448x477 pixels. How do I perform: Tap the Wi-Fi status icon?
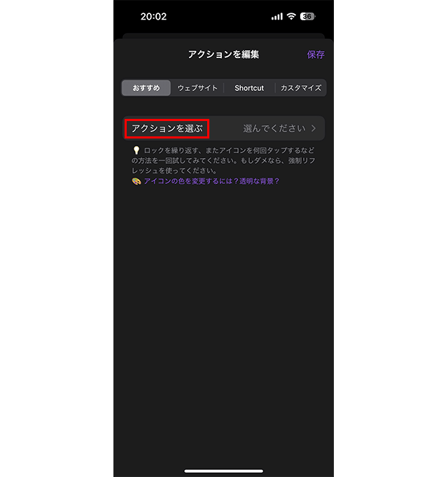click(291, 16)
